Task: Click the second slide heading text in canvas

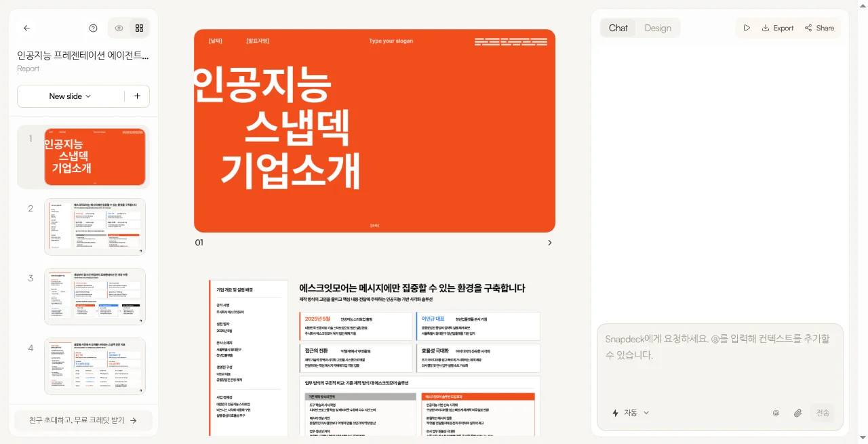Action: pyautogui.click(x=412, y=288)
